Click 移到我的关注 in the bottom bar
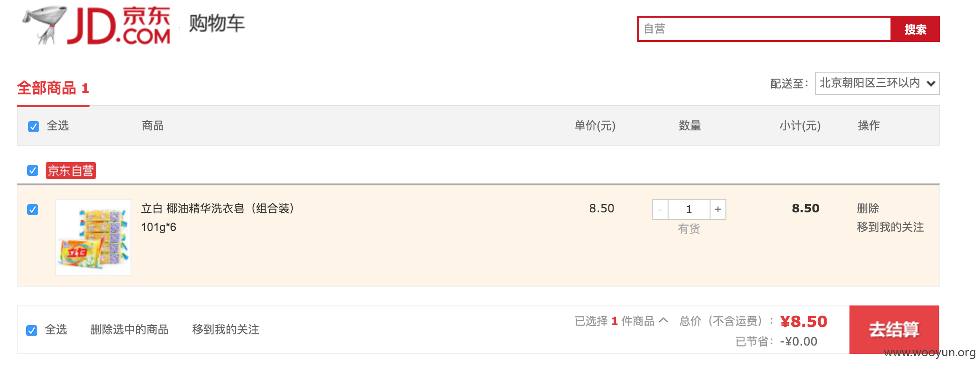This screenshot has height=366, width=980. (x=225, y=329)
